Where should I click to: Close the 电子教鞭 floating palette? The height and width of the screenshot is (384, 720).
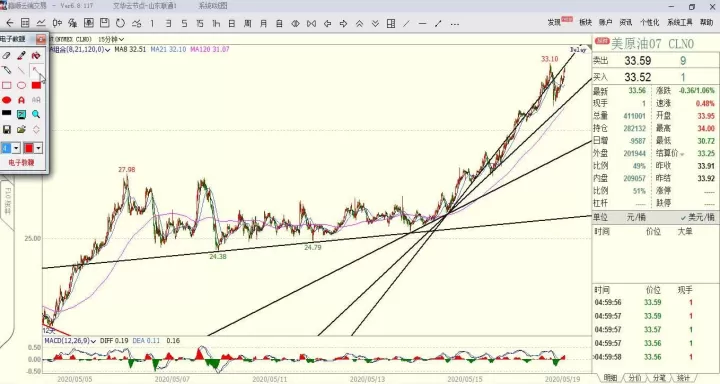(x=40, y=40)
